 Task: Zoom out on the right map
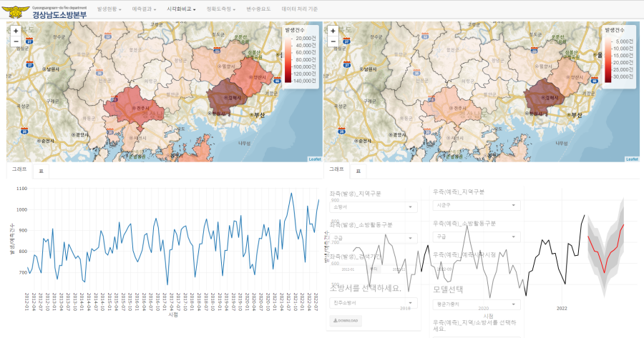[333, 41]
